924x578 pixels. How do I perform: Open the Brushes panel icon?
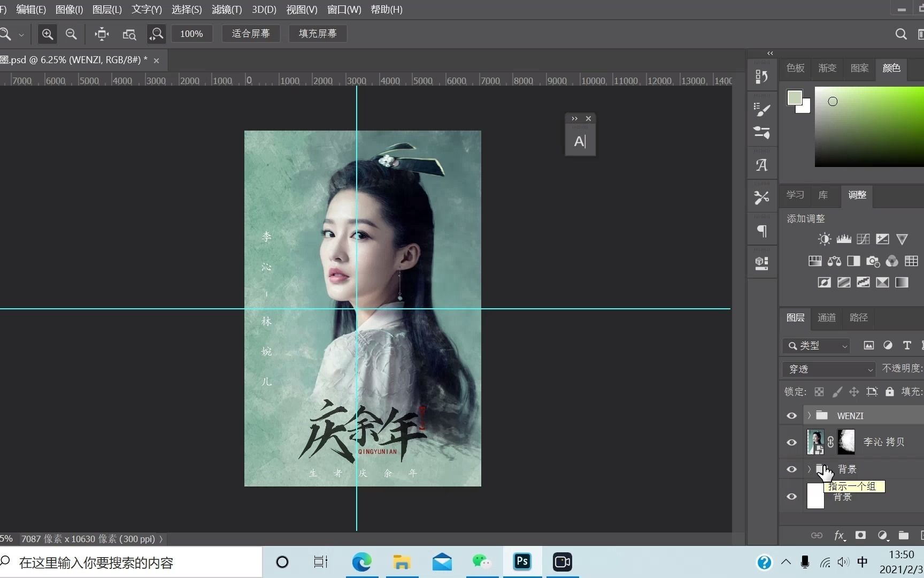coord(761,132)
